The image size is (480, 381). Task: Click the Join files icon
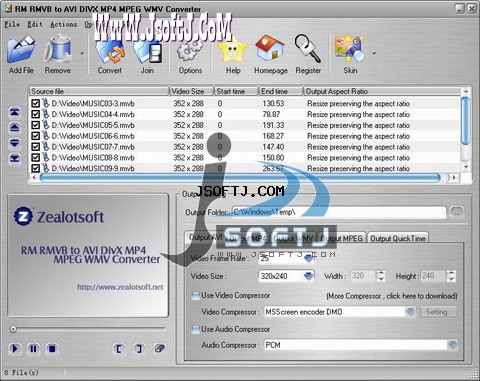click(x=147, y=50)
